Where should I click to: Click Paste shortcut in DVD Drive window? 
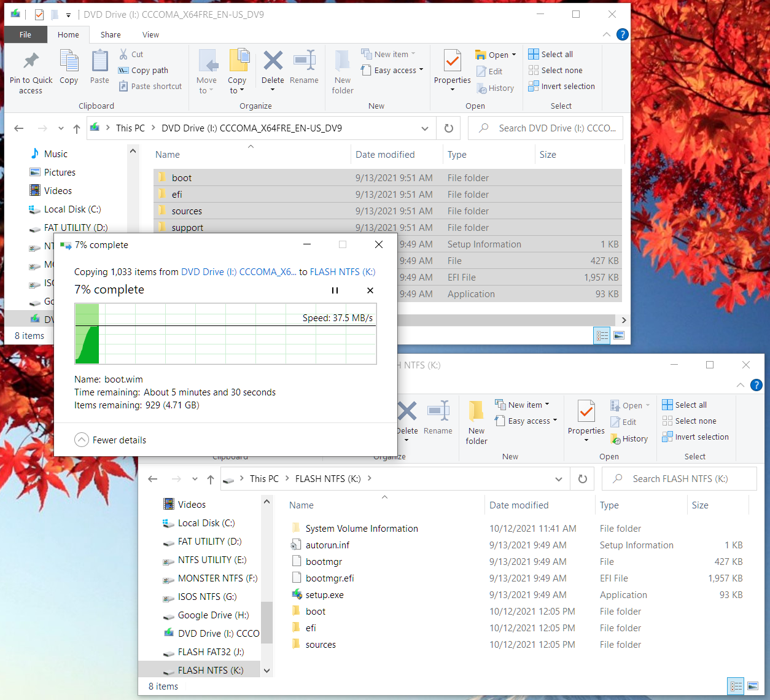(150, 86)
